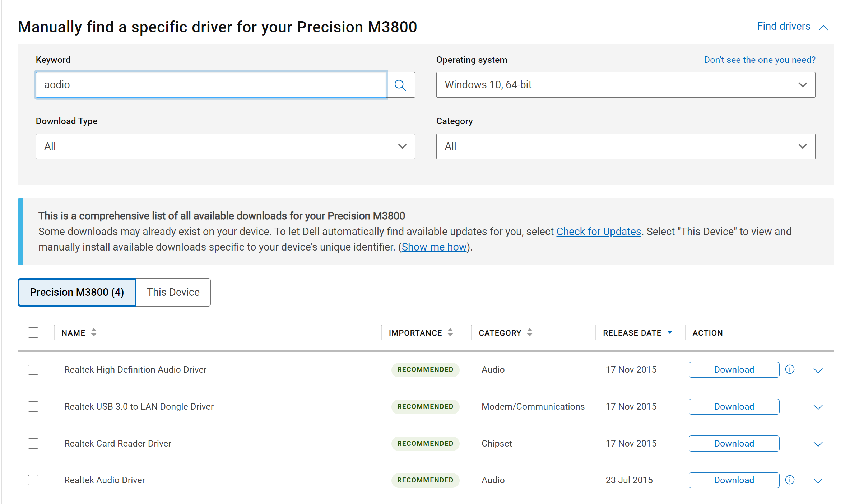Click the IMPORTANCE column header
This screenshot has height=504, width=859.
[415, 333]
